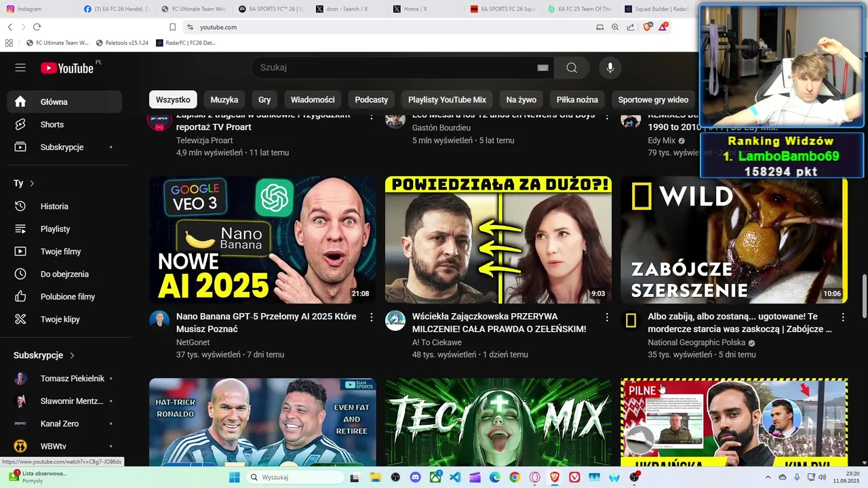Open RadarFC bookmark in bookmarks bar
The image size is (868, 488).
pos(186,43)
